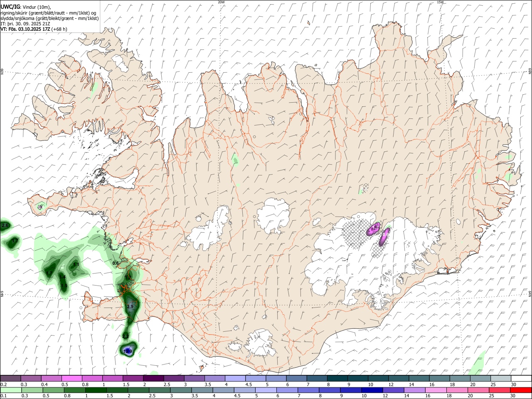Click the 2.6 precipitation label at far left edge

point(5,226)
